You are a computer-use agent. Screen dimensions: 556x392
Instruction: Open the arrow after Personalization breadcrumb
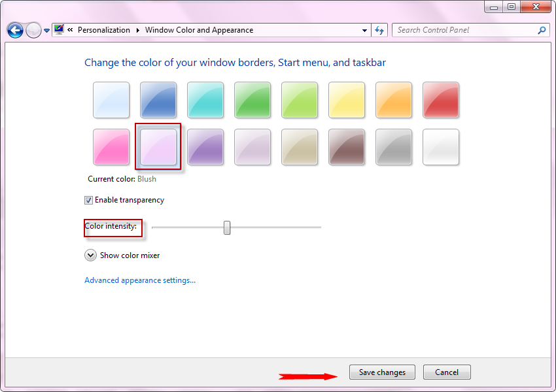137,30
